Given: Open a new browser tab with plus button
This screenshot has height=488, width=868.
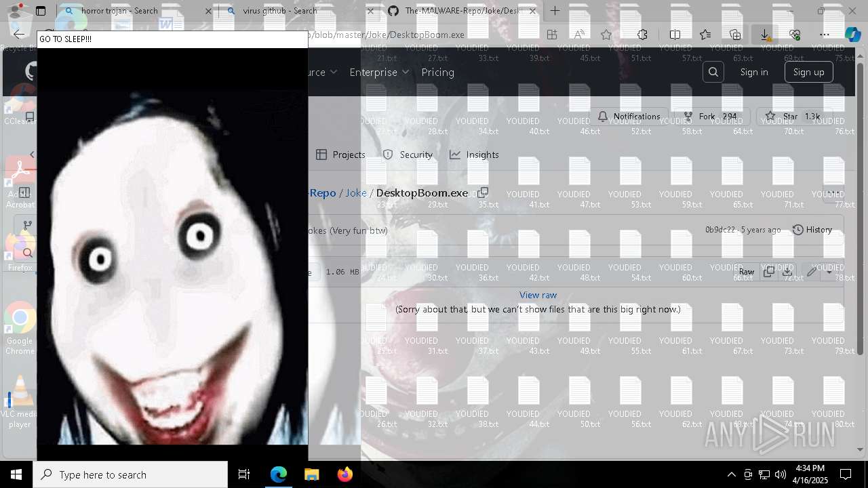Looking at the screenshot, I should [555, 11].
